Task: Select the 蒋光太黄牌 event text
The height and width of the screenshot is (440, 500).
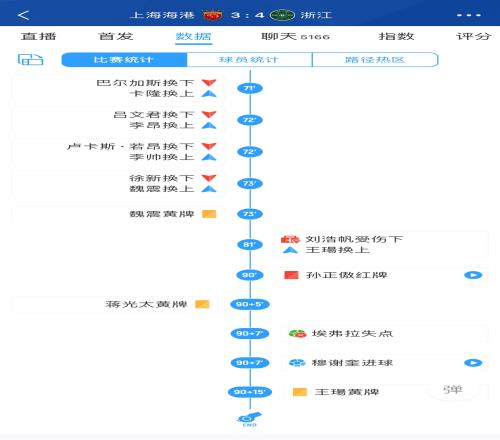Action: click(x=146, y=304)
